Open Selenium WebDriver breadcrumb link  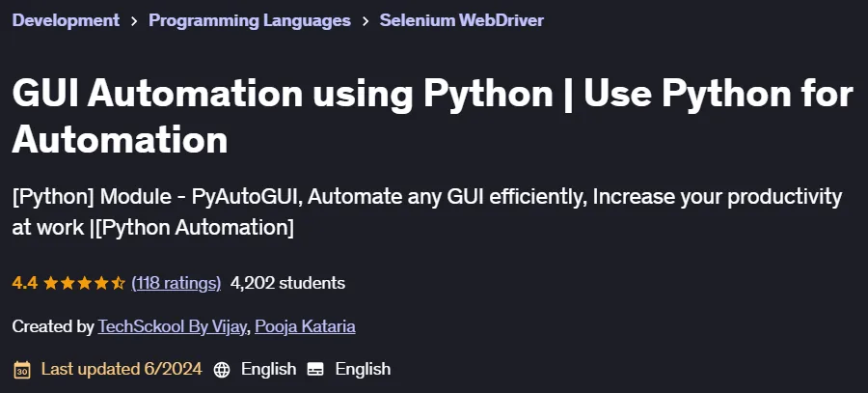click(x=462, y=20)
